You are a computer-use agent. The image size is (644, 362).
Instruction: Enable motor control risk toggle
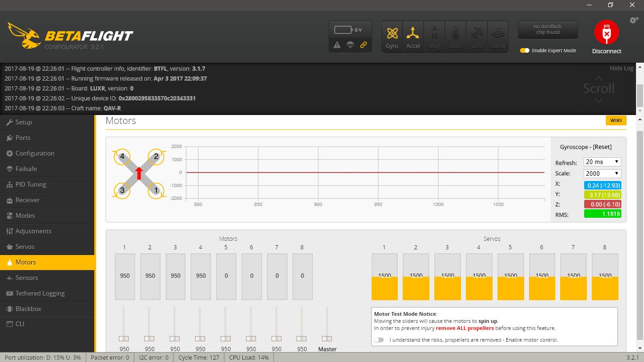[379, 340]
